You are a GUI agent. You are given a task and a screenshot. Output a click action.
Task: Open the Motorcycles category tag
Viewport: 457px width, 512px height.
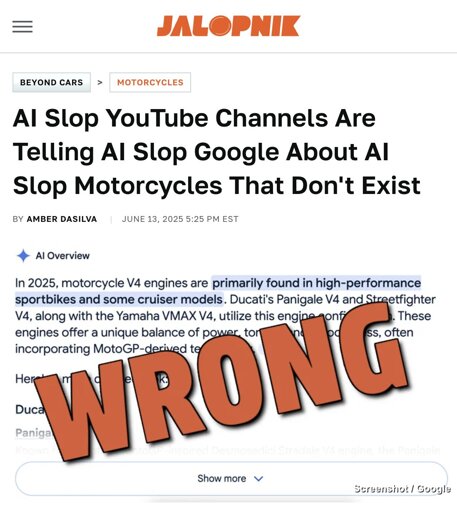pos(150,82)
